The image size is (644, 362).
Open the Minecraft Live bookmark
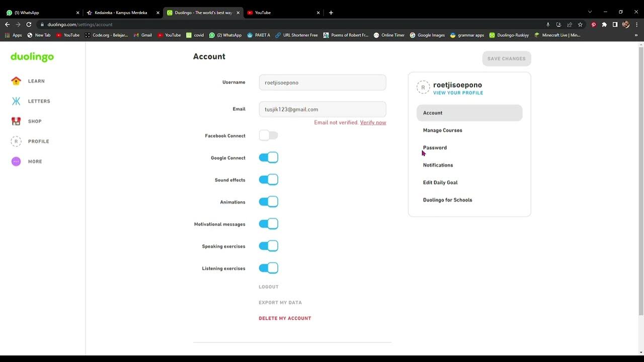click(x=557, y=35)
